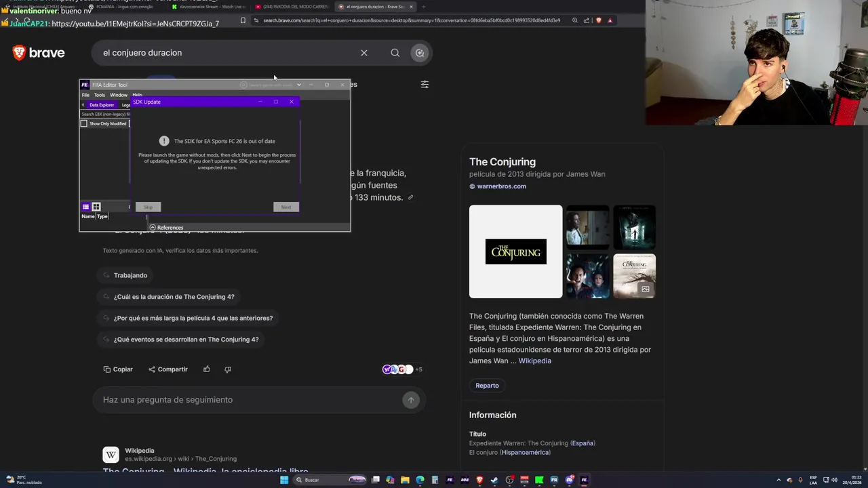Open the white house poster thumbnail
This screenshot has height=488, width=868.
634,276
